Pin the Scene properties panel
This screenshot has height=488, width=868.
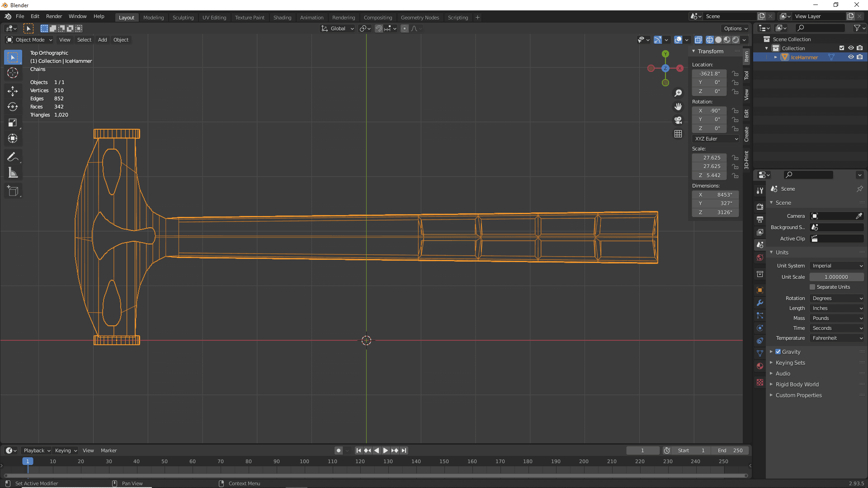(860, 189)
